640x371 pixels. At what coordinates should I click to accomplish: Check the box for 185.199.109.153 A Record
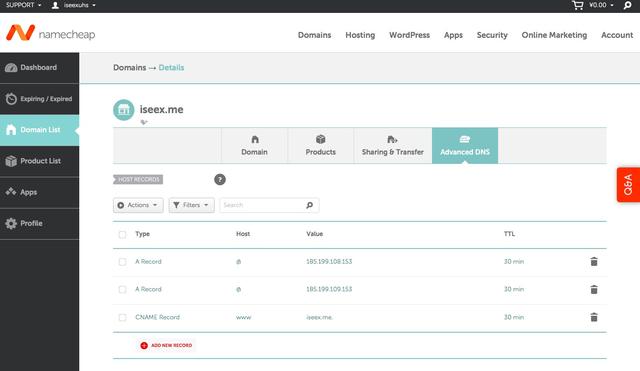[x=122, y=290]
